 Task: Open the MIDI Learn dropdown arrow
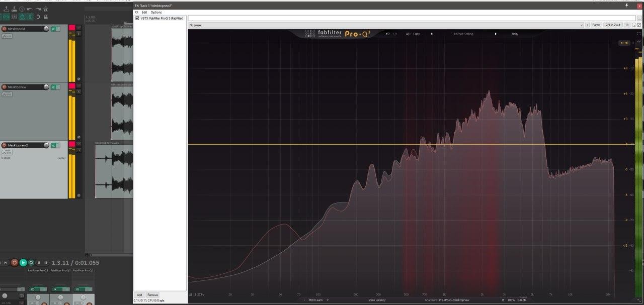click(328, 300)
